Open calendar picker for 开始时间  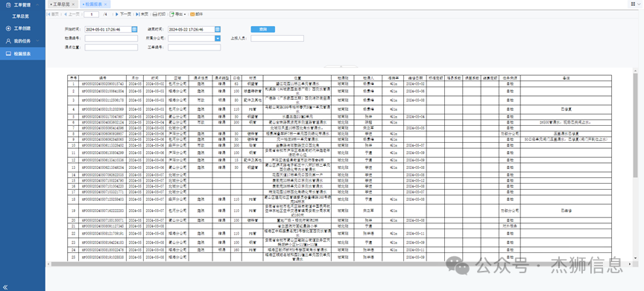134,29
